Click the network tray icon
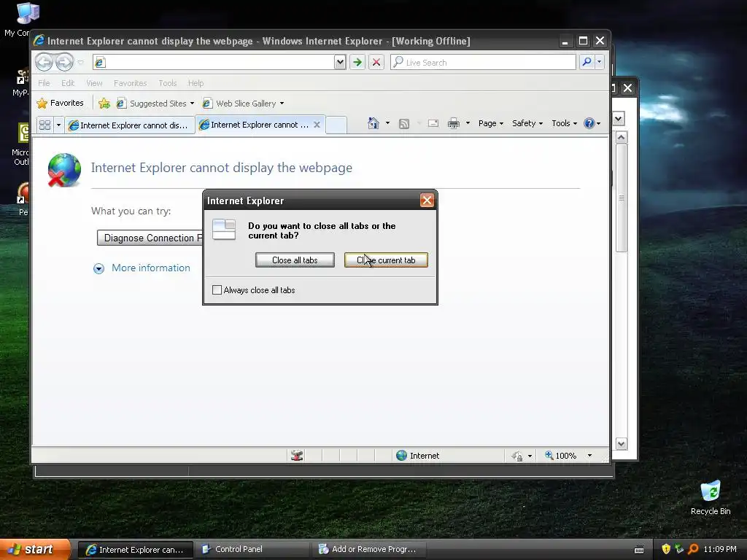Screen dimensions: 747x560 (x=679, y=549)
